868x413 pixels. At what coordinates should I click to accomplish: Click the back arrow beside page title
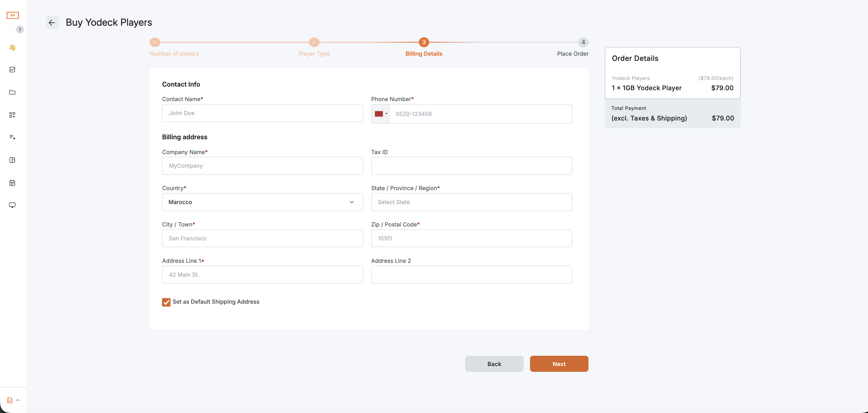(x=52, y=23)
